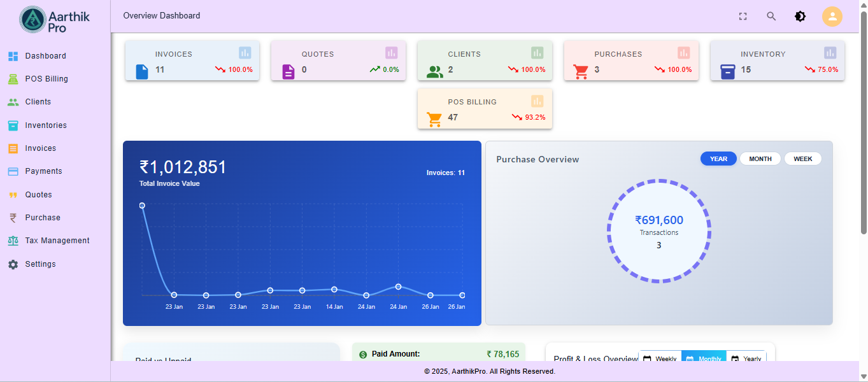Switch Purchase Overview to WEEK view

(x=802, y=158)
